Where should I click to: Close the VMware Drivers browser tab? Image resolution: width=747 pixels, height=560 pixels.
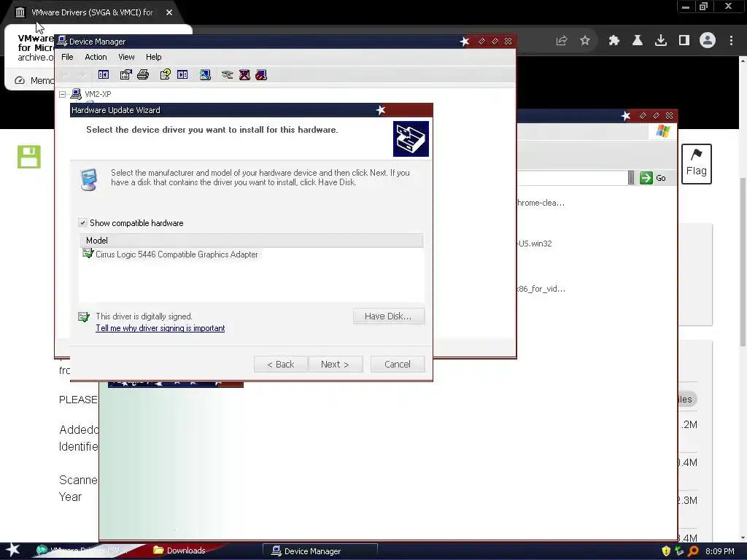tap(169, 12)
